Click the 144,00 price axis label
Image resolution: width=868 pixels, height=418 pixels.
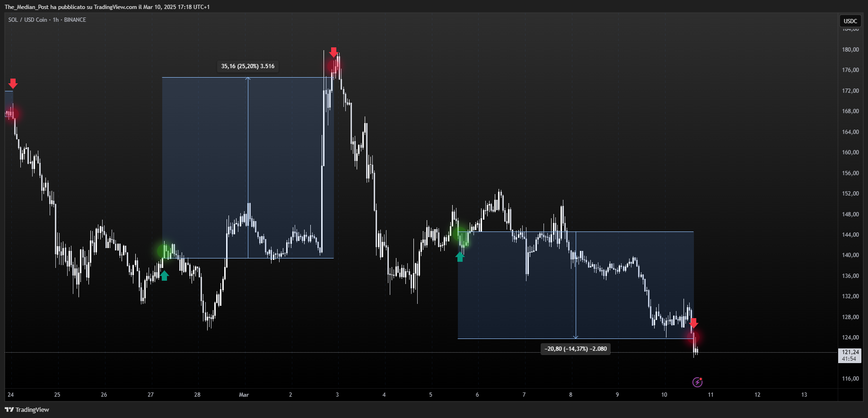coord(850,235)
